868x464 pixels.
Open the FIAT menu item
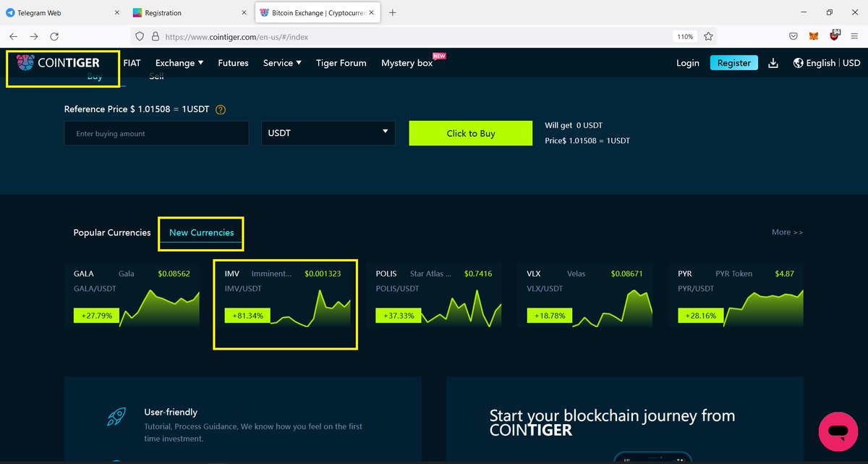tap(132, 63)
